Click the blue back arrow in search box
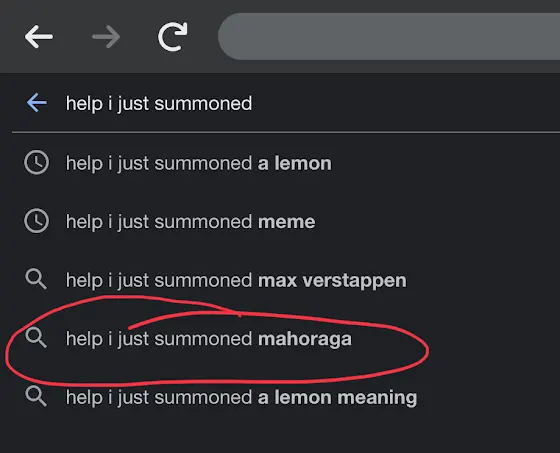The width and height of the screenshot is (560, 453). [37, 103]
